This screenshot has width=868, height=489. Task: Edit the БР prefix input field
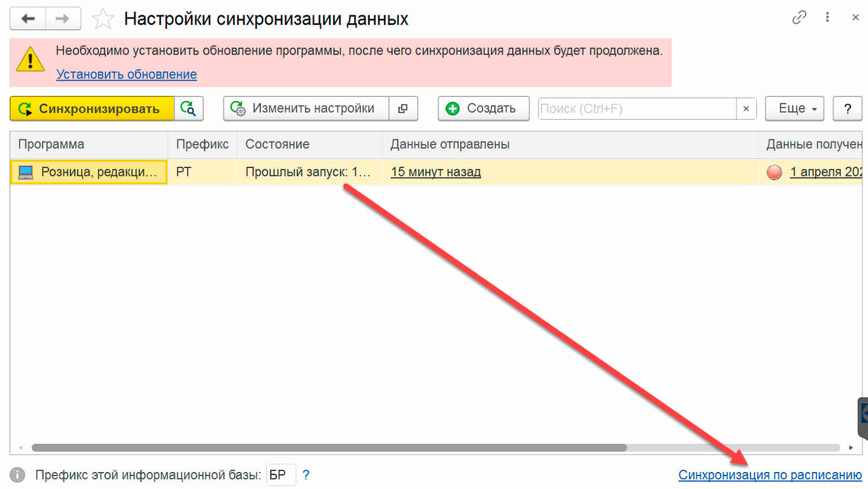281,475
